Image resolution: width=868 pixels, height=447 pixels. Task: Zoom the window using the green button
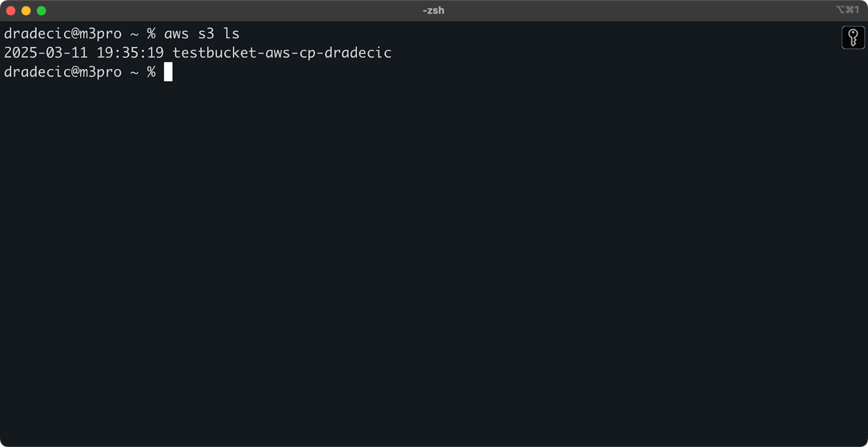click(x=41, y=11)
